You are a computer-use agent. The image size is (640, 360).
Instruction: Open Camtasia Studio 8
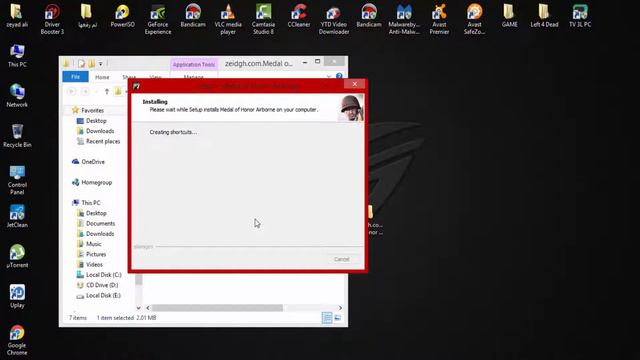263,19
